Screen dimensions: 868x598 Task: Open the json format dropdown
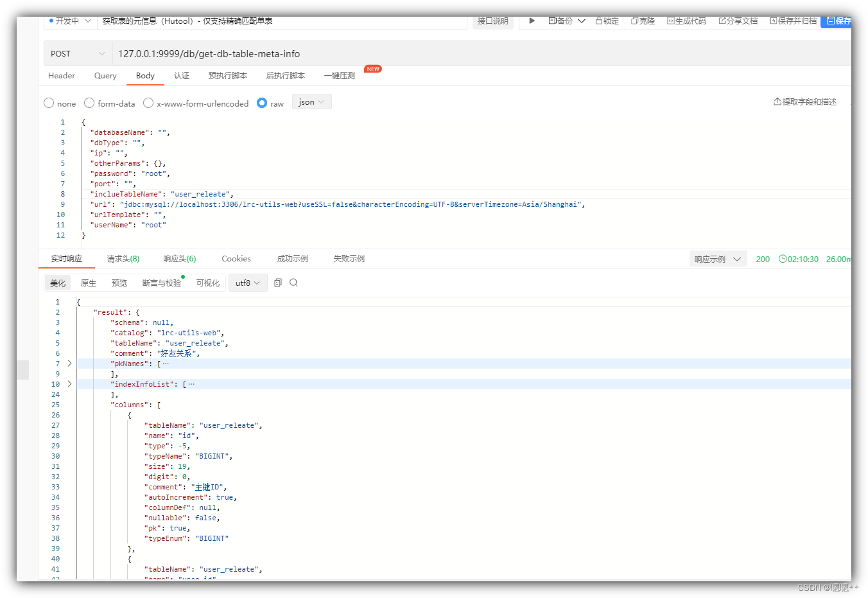click(x=312, y=102)
